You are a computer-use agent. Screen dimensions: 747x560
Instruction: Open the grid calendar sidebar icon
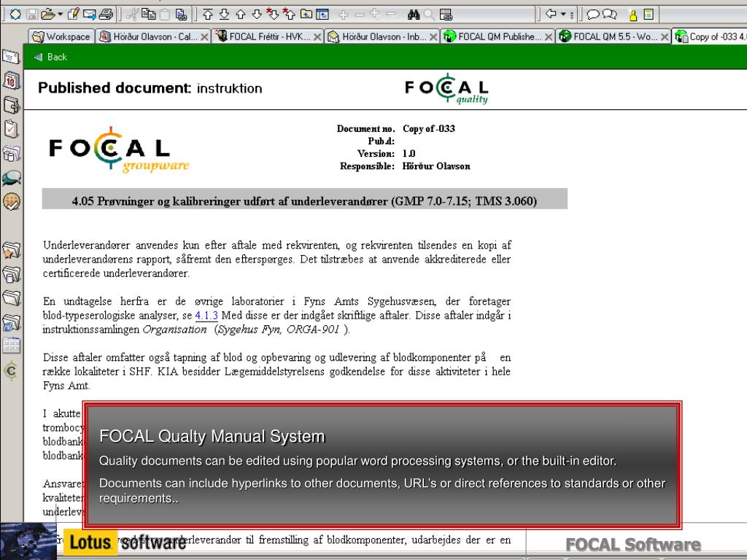[x=11, y=345]
